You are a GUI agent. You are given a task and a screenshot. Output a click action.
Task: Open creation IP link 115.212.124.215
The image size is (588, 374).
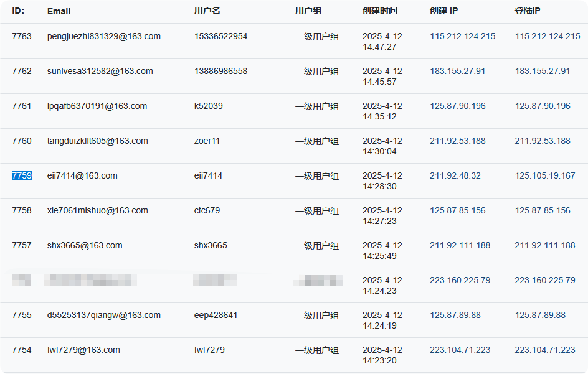462,36
